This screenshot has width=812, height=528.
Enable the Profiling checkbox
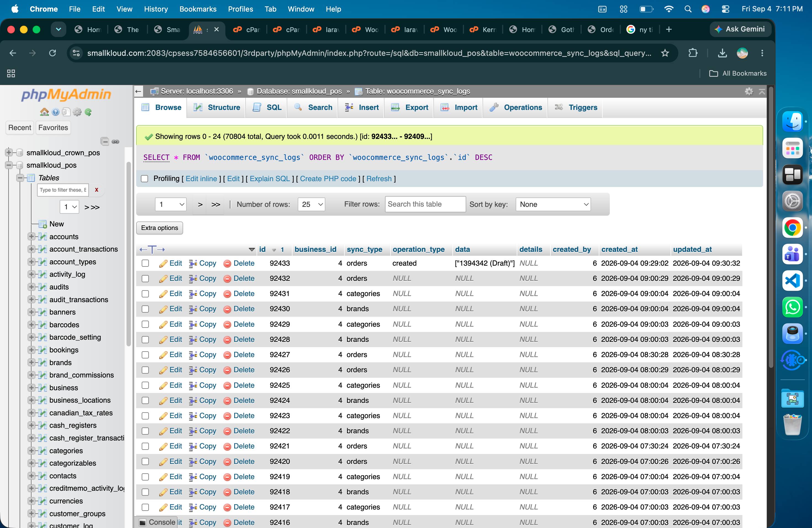click(144, 179)
